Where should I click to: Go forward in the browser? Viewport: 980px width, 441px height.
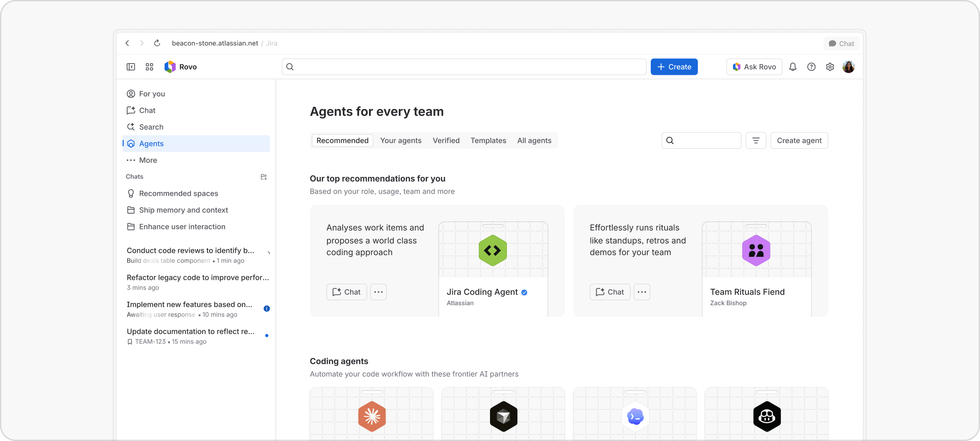[x=142, y=43]
